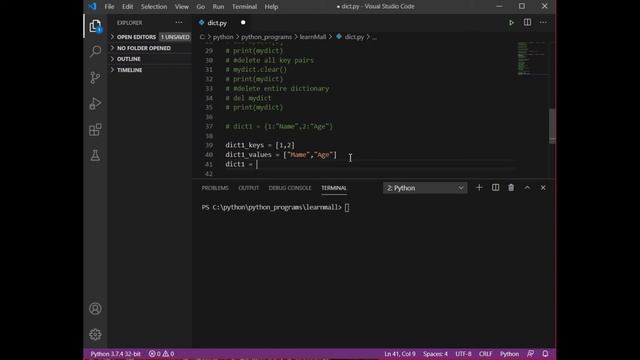640x360 pixels.
Task: Open the View menu
Action: tap(182, 7)
